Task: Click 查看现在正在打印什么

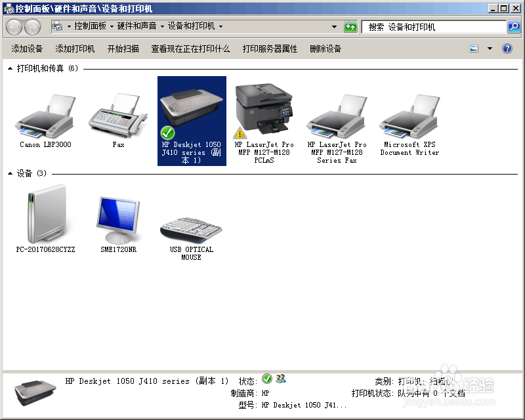Action: pyautogui.click(x=190, y=49)
